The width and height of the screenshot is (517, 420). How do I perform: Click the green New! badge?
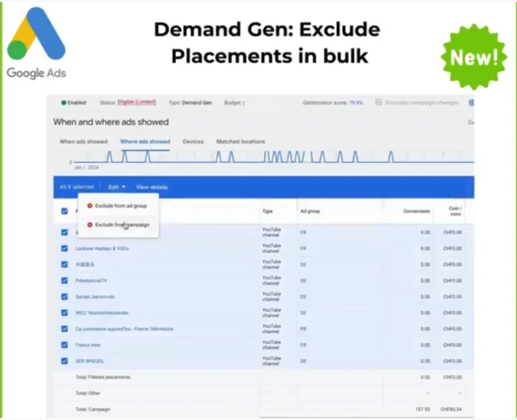click(x=474, y=57)
